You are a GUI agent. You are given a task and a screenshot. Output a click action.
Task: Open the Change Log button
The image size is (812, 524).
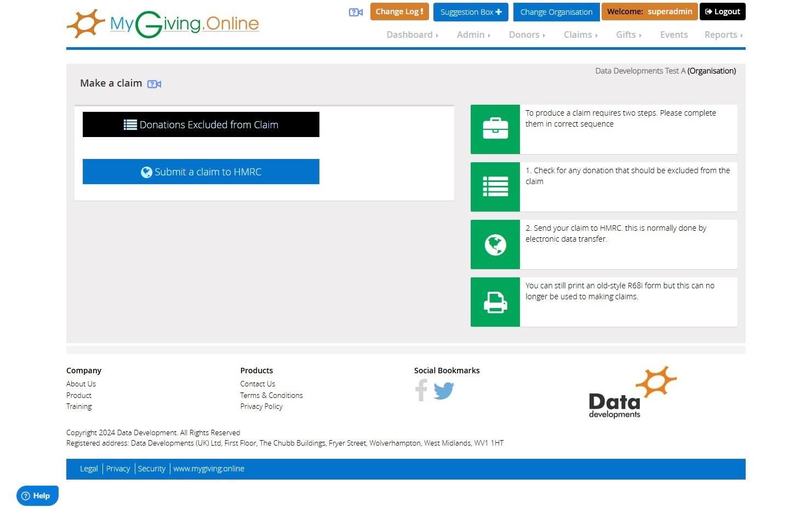[399, 12]
